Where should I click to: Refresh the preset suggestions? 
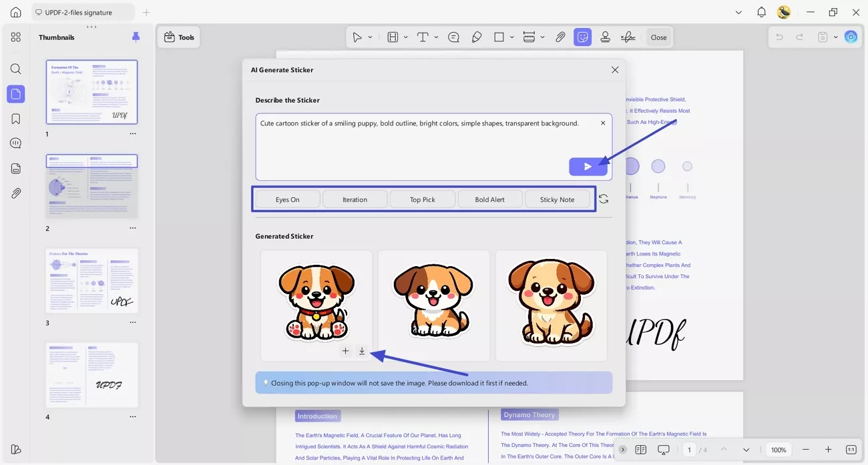[x=604, y=199]
